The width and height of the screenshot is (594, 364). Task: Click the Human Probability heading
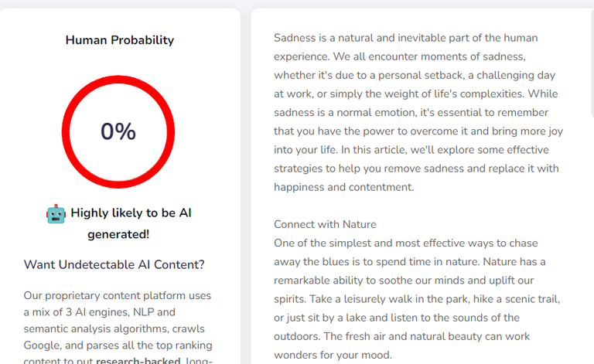point(120,39)
